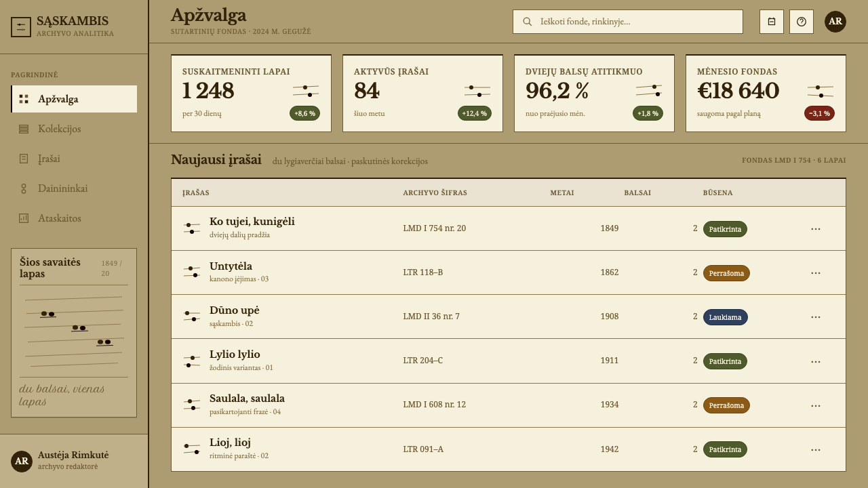This screenshot has height=488, width=868.
Task: Click the Ko tujei, kunigėli title
Action: click(252, 222)
